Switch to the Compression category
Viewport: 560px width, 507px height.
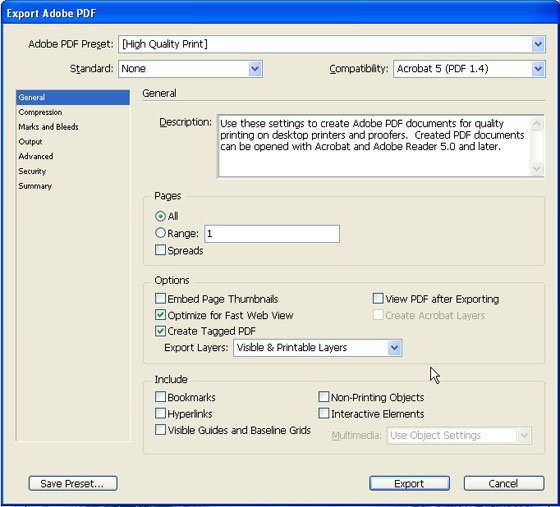tap(73, 112)
